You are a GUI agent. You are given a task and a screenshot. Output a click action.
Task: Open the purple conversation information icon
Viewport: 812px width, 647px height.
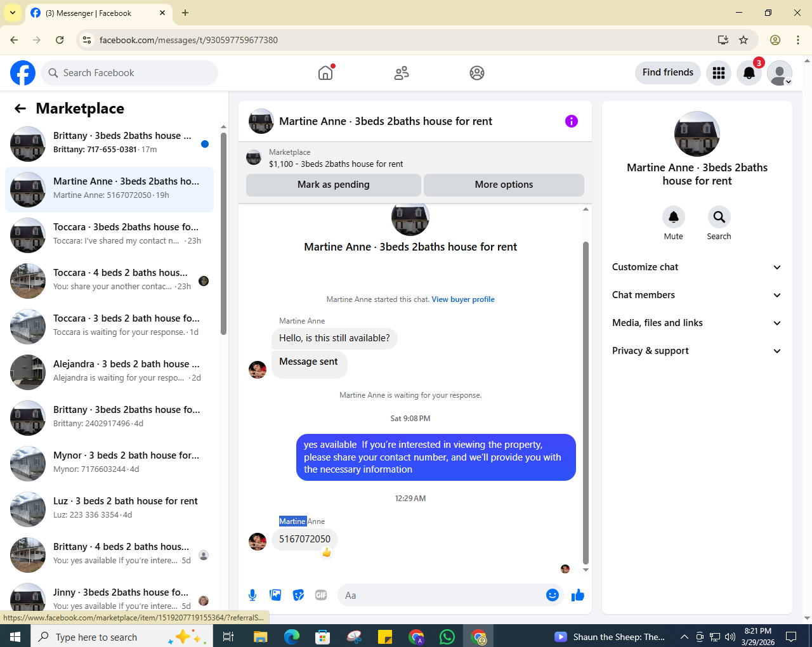pos(572,121)
